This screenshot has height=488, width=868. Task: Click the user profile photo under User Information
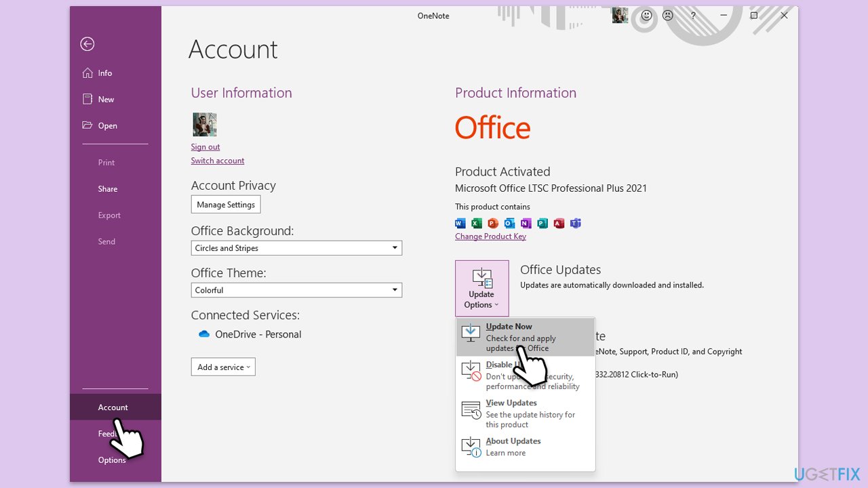204,125
